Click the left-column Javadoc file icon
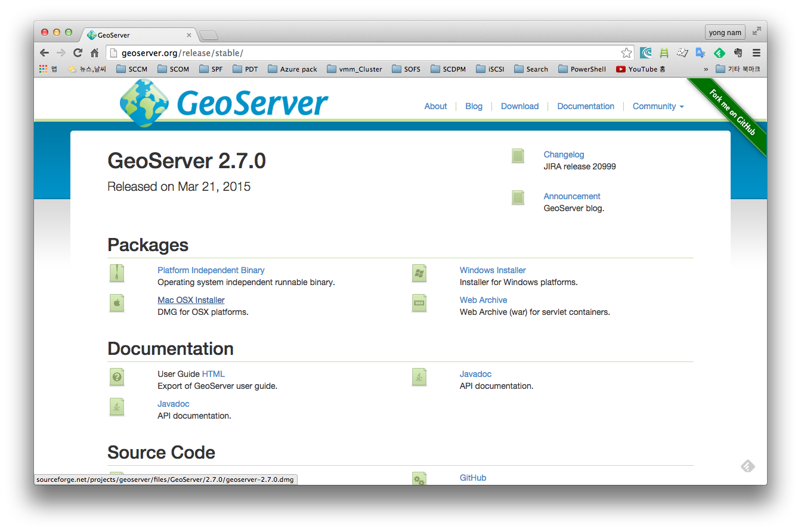The height and width of the screenshot is (532, 801). tap(117, 407)
